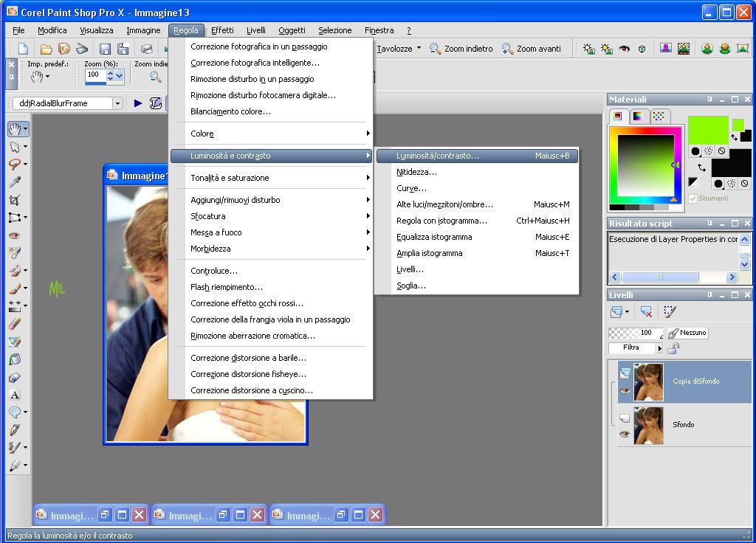Select the Text tool (A icon)
756x543 pixels.
[15, 395]
